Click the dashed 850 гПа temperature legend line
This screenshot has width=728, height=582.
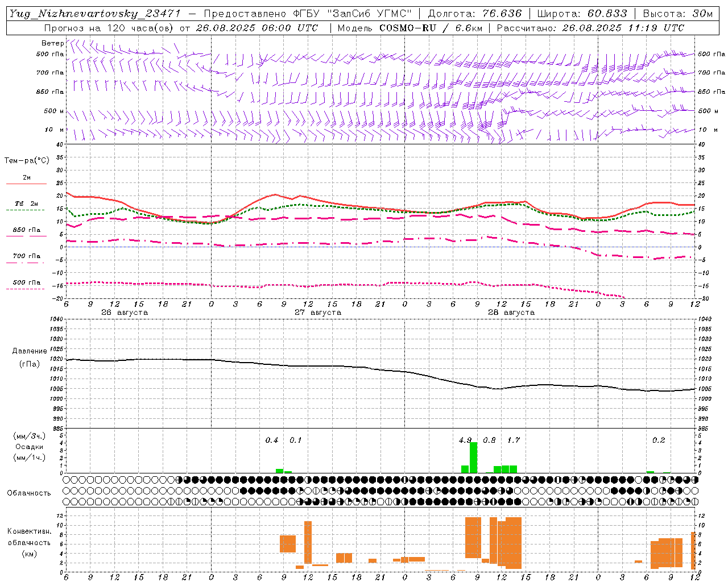click(x=25, y=236)
